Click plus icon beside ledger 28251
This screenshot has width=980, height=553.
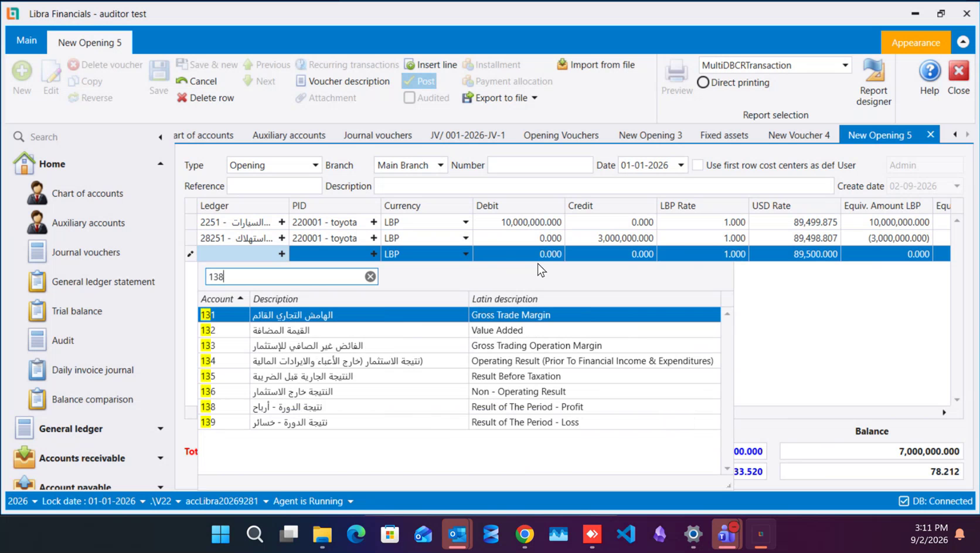[x=282, y=238]
